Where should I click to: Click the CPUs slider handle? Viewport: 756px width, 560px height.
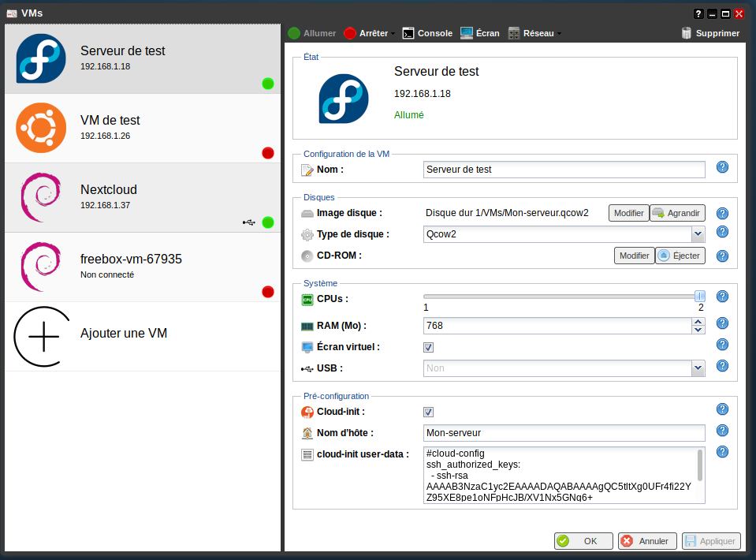699,296
